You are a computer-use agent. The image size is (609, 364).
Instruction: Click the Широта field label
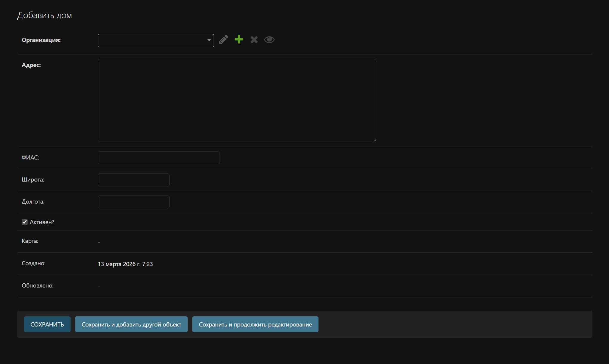pos(33,179)
